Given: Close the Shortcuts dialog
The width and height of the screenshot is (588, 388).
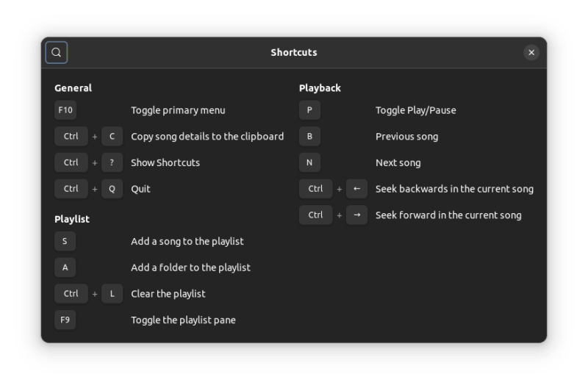Looking at the screenshot, I should coord(531,53).
